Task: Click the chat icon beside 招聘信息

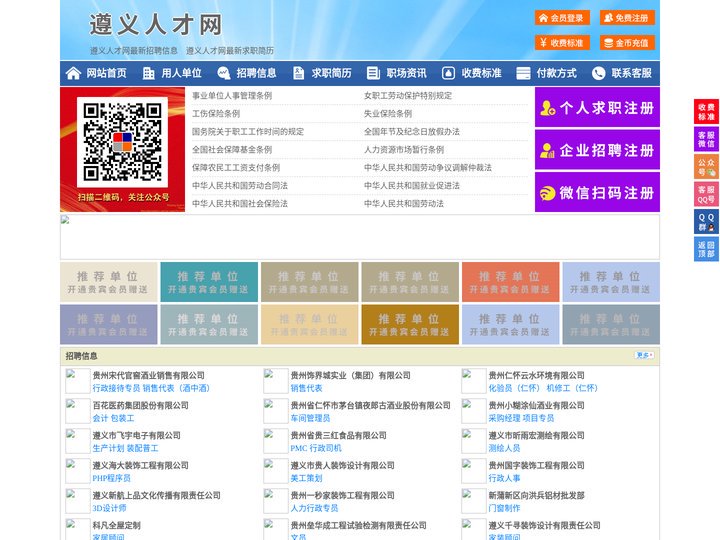Action: pyautogui.click(x=223, y=73)
